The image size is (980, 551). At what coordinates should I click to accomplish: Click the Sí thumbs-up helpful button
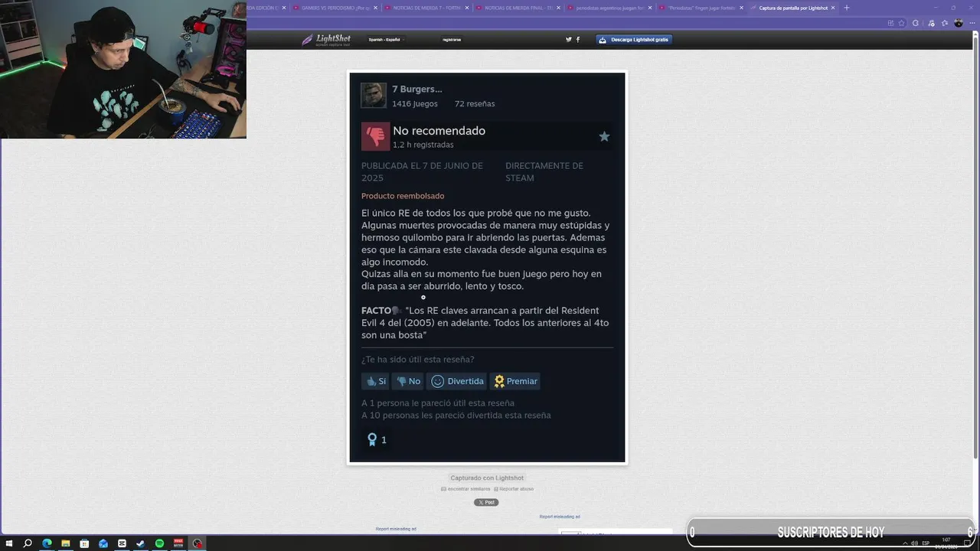click(376, 381)
